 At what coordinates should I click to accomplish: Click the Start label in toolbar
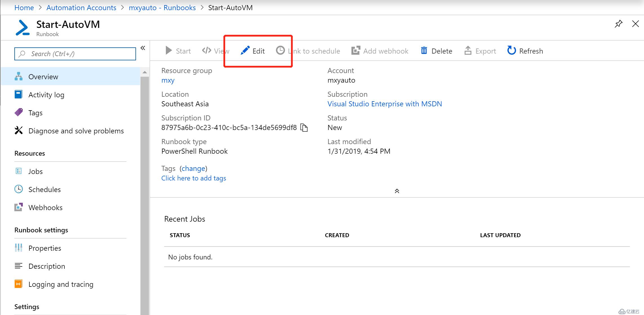click(183, 51)
